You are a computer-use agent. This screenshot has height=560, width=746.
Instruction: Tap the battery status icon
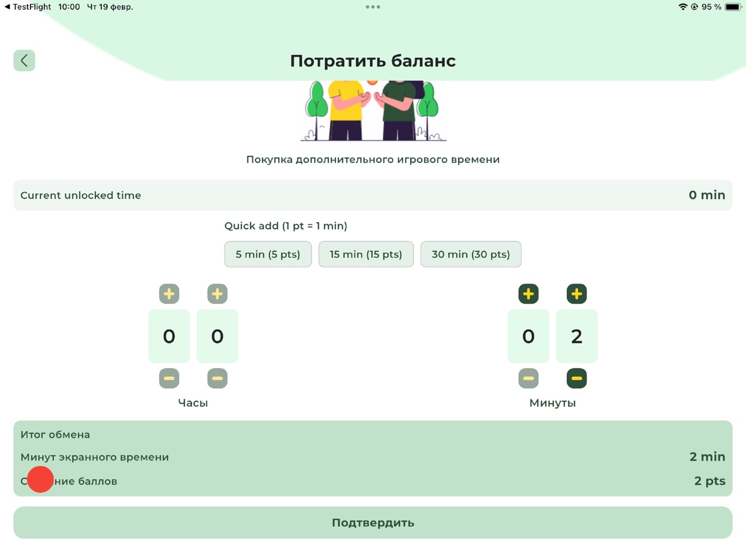[x=733, y=7]
